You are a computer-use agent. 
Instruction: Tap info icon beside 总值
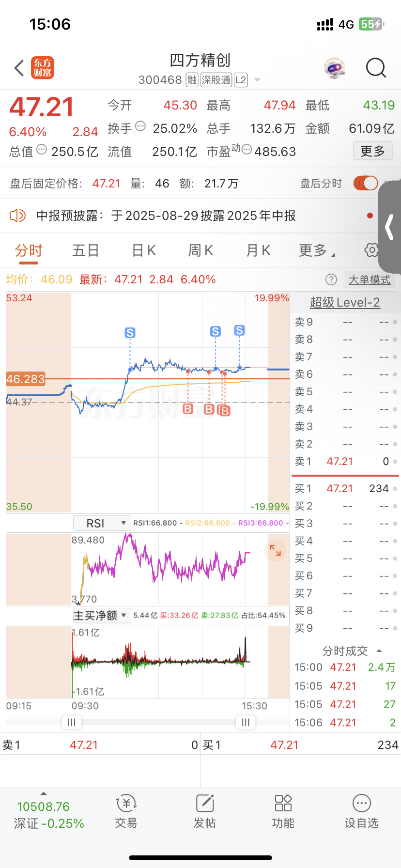[42, 150]
